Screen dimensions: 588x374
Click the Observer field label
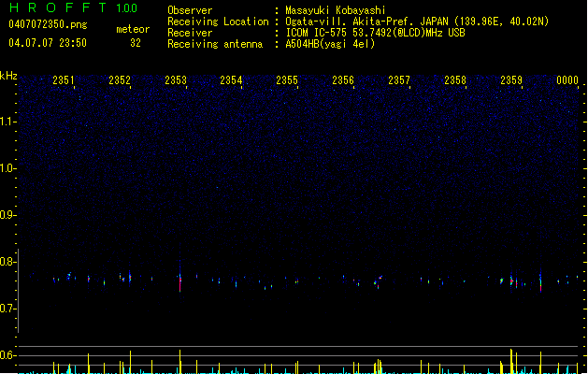click(x=190, y=10)
